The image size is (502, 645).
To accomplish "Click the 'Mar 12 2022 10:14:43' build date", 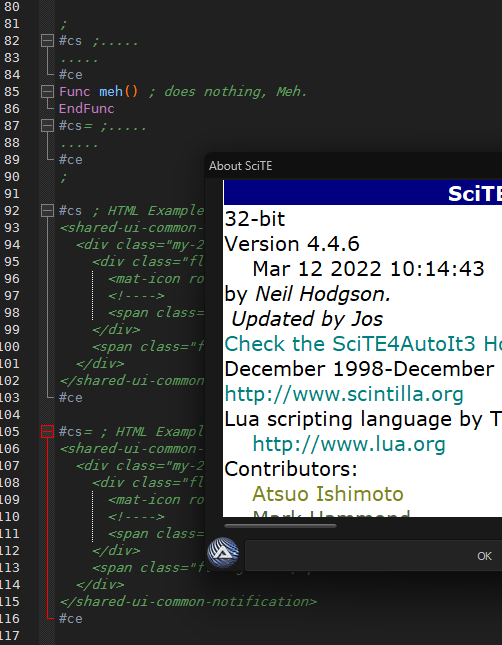I will pyautogui.click(x=368, y=269).
